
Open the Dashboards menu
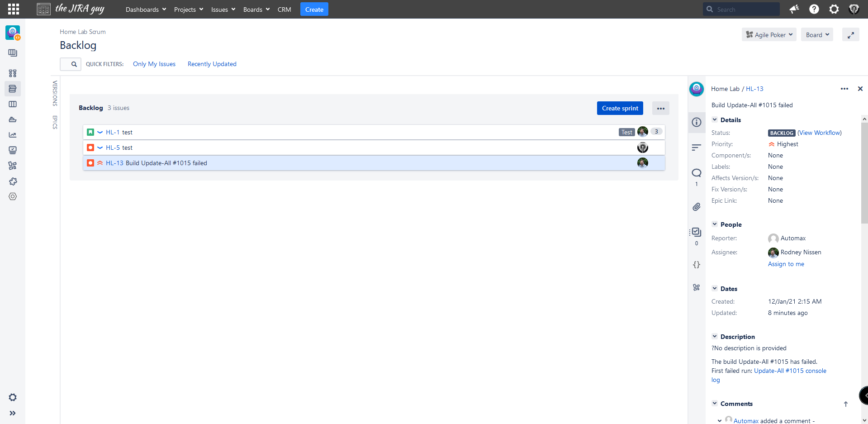(x=146, y=10)
